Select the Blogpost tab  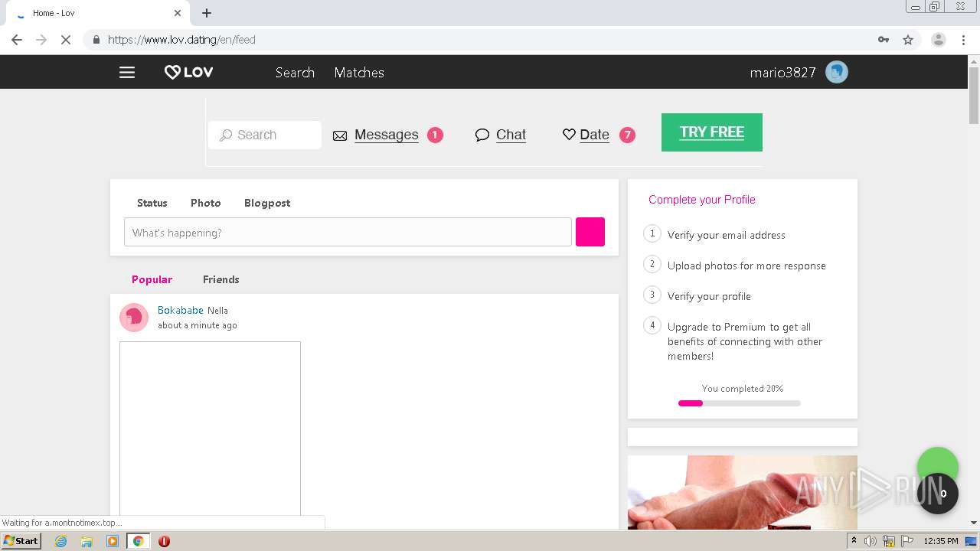pos(267,203)
